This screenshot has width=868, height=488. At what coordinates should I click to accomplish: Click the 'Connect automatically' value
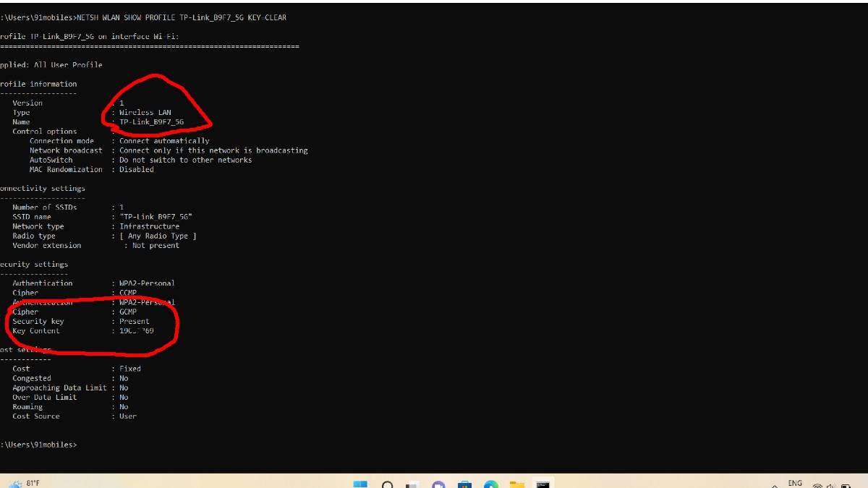pyautogui.click(x=164, y=141)
